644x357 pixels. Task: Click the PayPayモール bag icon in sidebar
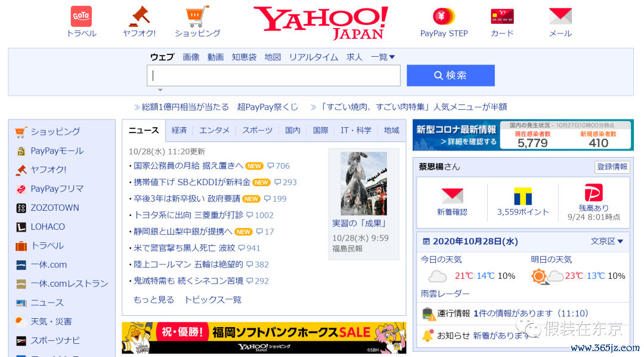pos(21,151)
